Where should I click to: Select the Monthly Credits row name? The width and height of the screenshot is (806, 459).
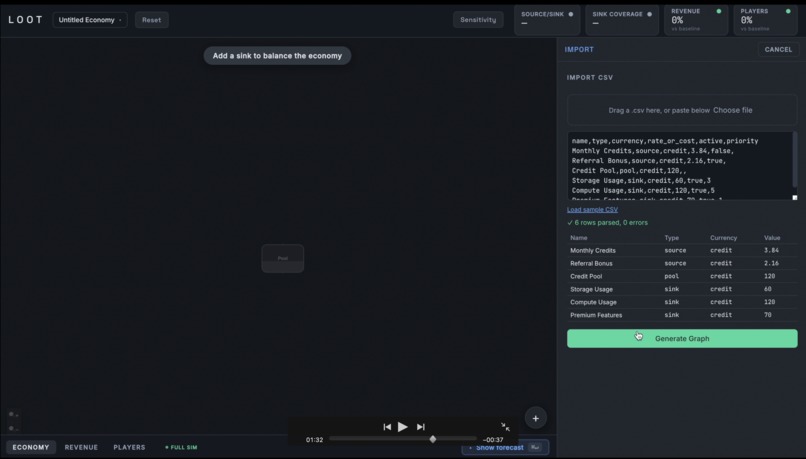click(593, 250)
